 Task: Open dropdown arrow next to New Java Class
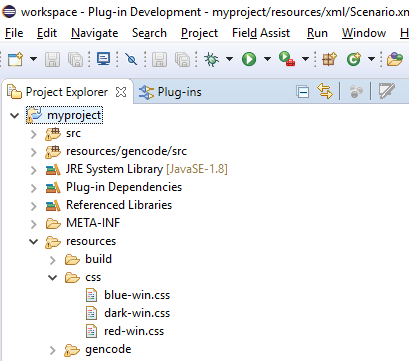tap(371, 59)
